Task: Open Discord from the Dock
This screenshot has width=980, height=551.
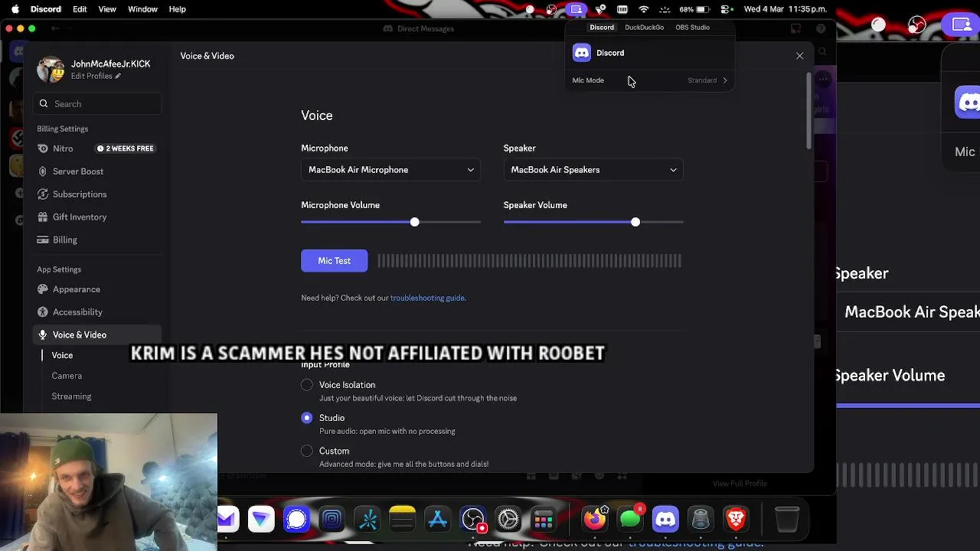Action: coord(665,520)
